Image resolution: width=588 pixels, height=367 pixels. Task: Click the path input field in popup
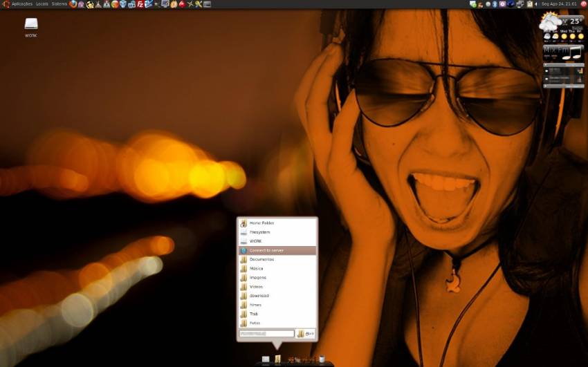pyautogui.click(x=266, y=333)
